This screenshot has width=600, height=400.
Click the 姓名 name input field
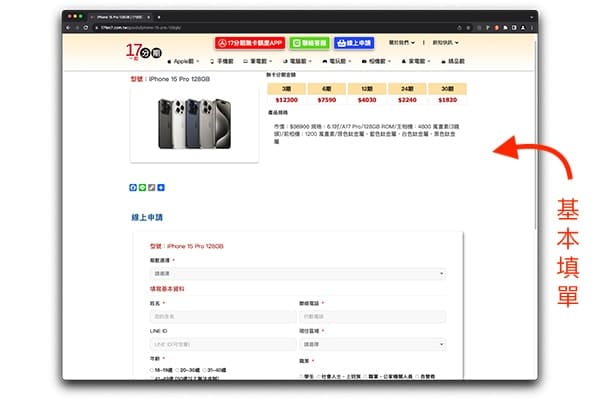[x=217, y=316]
